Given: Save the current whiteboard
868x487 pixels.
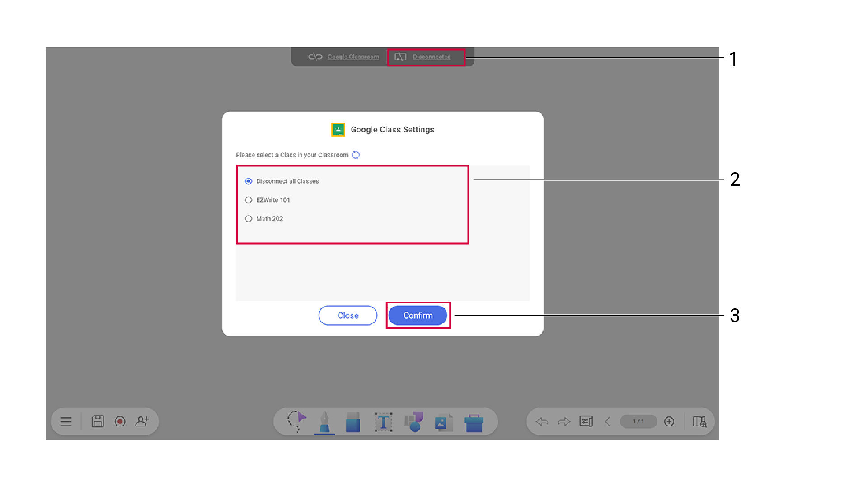Looking at the screenshot, I should 98,421.
